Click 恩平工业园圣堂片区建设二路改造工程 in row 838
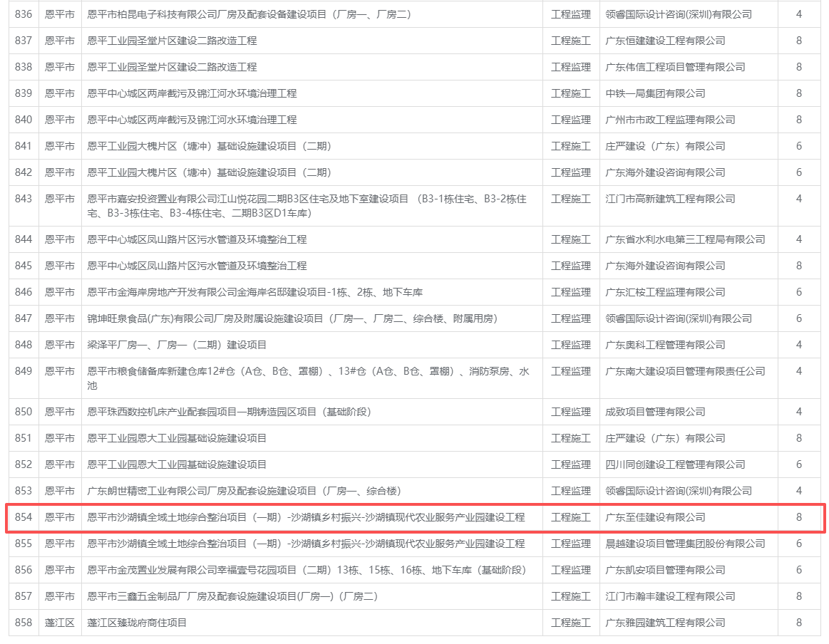Image resolution: width=829 pixels, height=644 pixels. (172, 67)
